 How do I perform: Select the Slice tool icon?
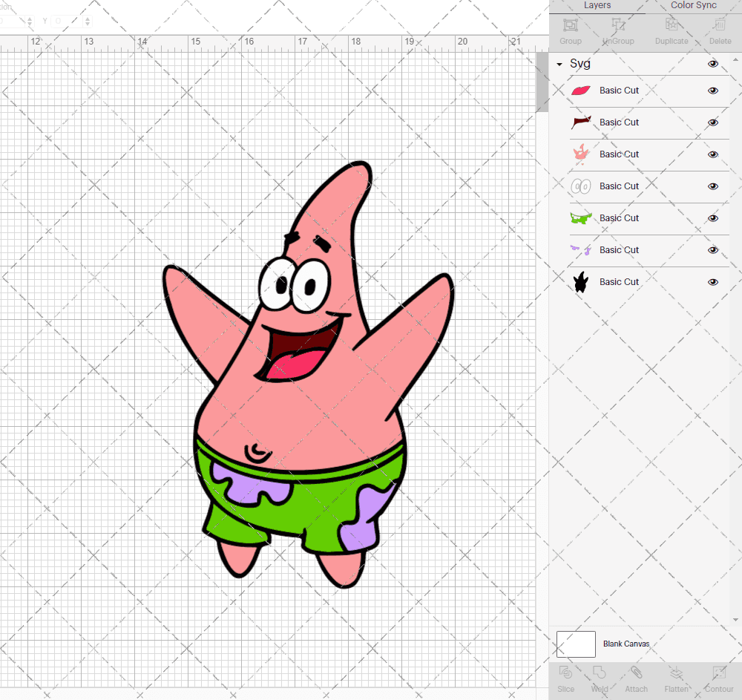(565, 673)
